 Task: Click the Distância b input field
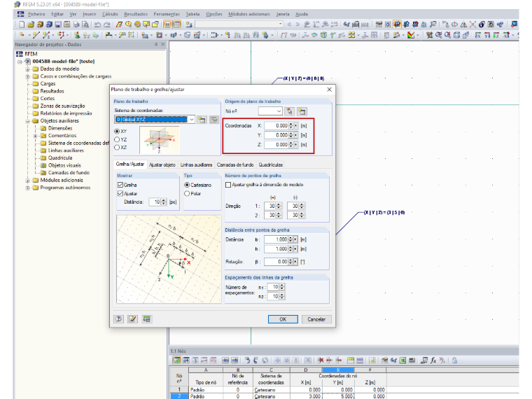[x=276, y=239]
